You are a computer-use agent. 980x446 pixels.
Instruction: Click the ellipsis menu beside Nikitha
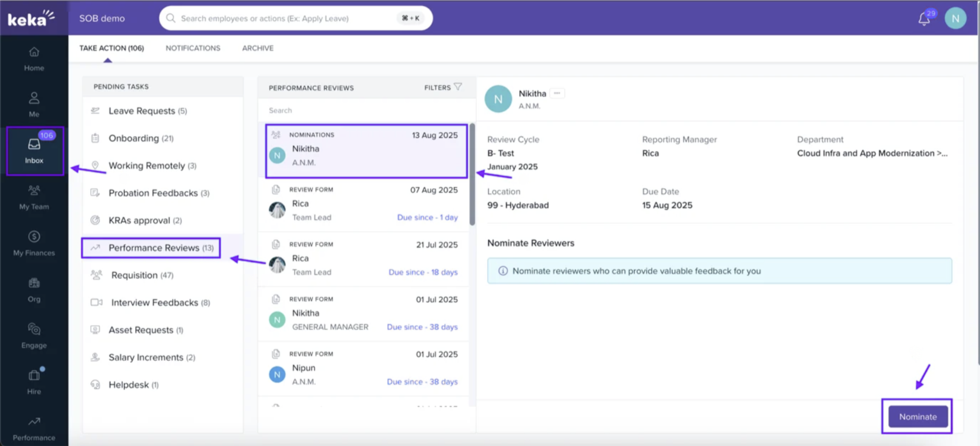pos(557,93)
